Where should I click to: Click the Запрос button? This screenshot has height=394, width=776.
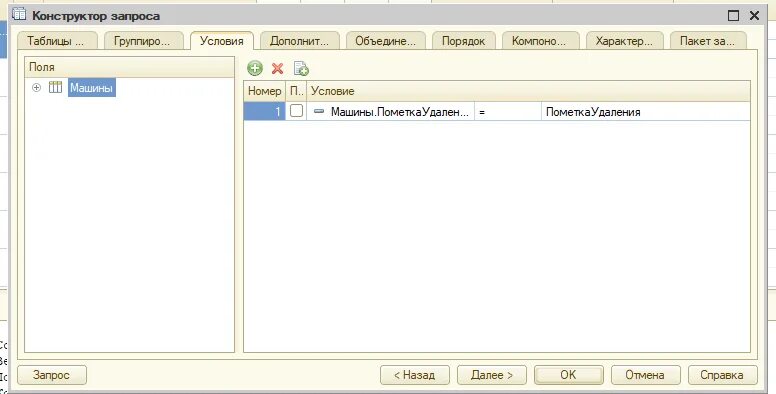pyautogui.click(x=52, y=375)
